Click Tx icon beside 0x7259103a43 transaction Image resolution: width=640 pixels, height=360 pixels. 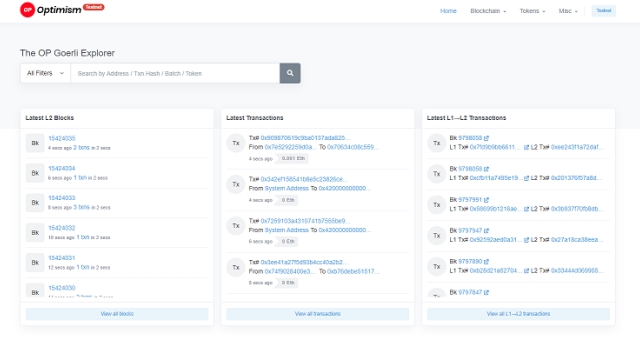coord(236,226)
